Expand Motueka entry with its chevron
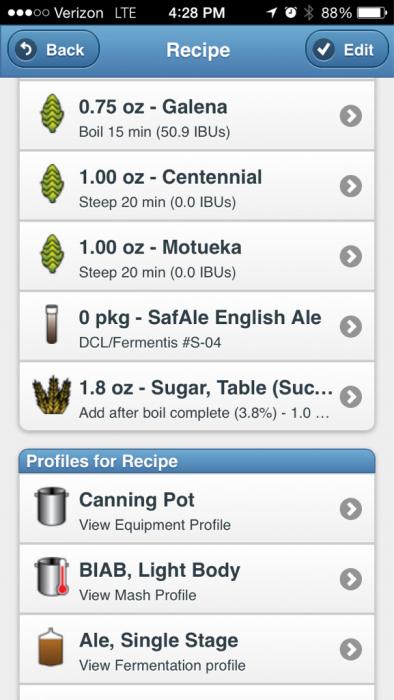Image resolution: width=394 pixels, height=700 pixels. 351,256
